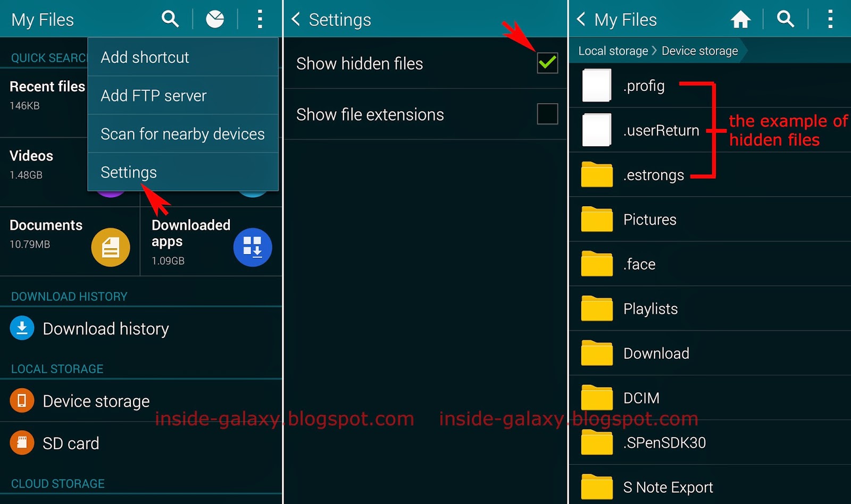Tap the Home icon in file browser
The image size is (851, 504).
[740, 19]
